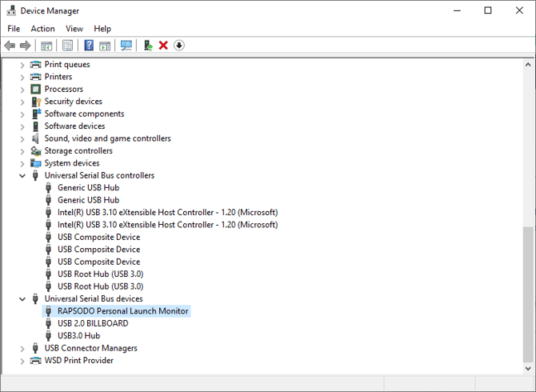
Task: Click the Disable device down-arrow icon
Action: (179, 46)
